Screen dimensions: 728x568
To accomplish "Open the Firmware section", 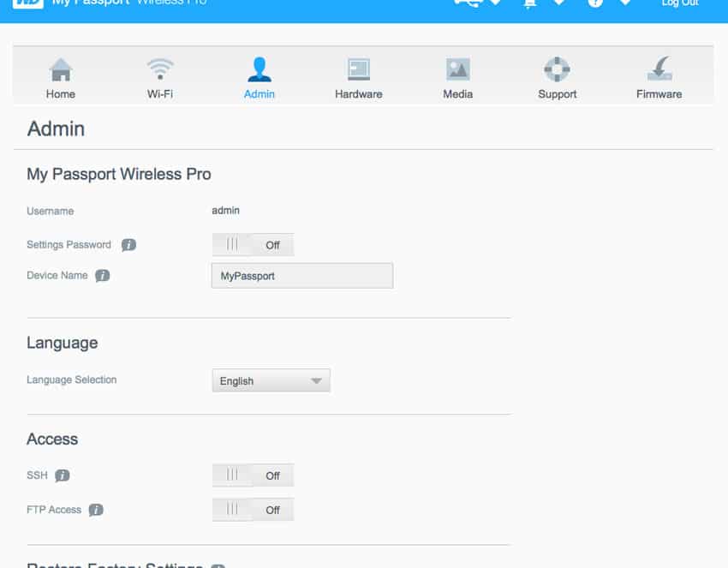I will click(659, 78).
